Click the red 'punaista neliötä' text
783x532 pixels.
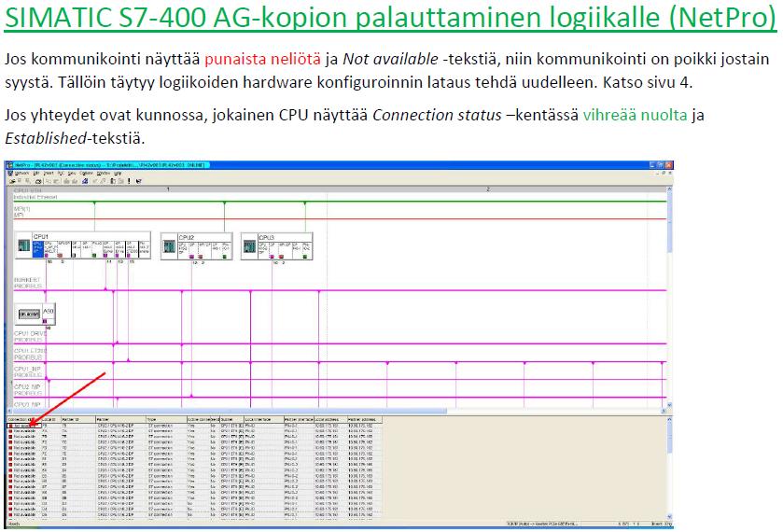(x=262, y=59)
